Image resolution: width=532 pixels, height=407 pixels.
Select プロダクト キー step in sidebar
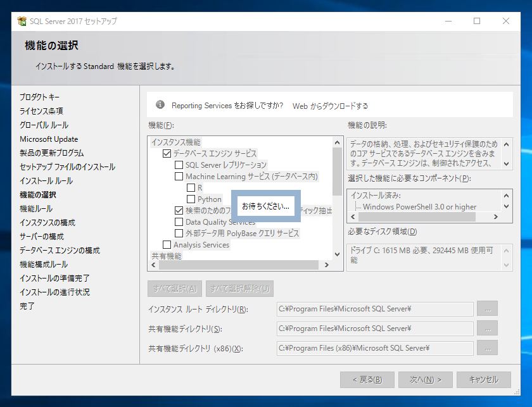pyautogui.click(x=39, y=97)
